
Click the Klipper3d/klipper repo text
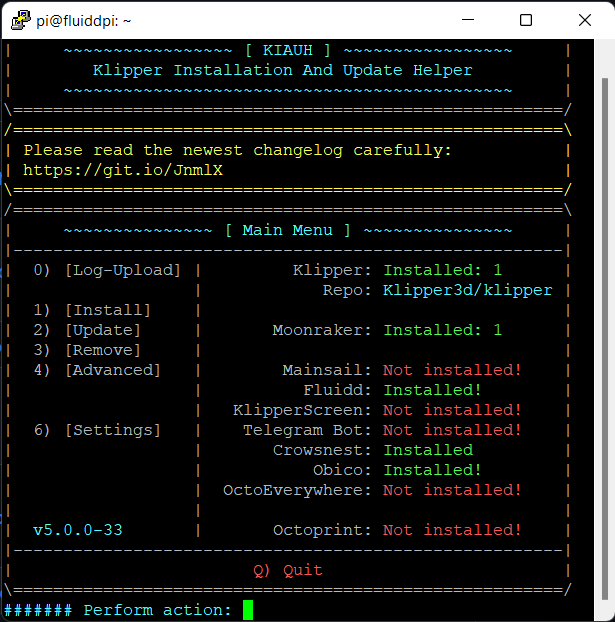click(467, 290)
